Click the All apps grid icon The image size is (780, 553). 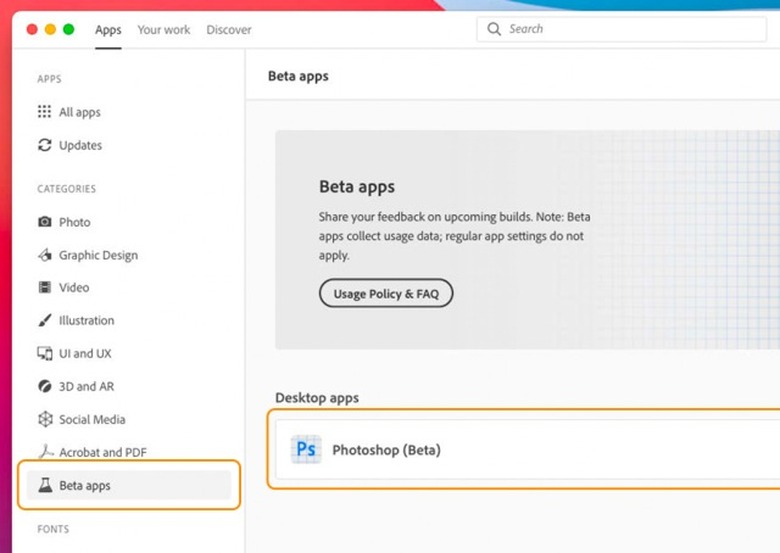coord(44,112)
